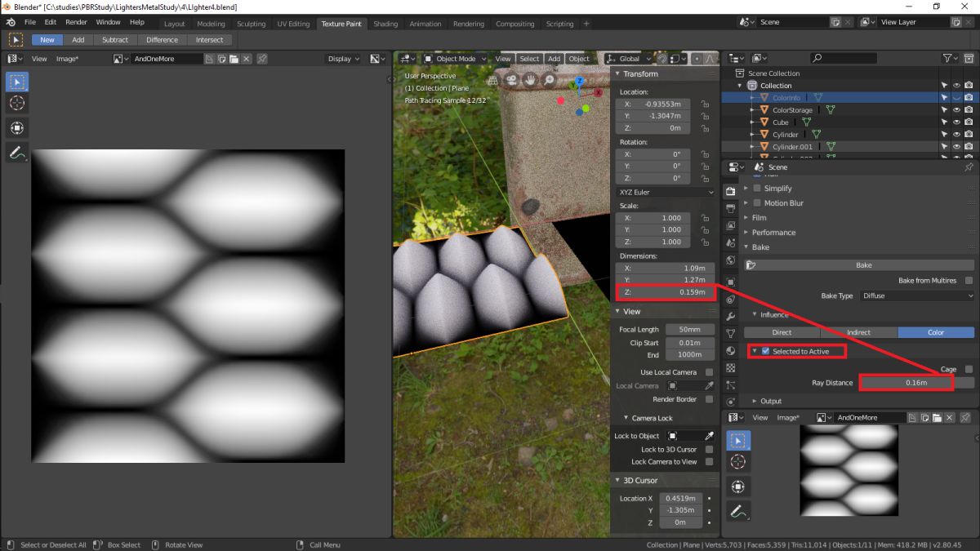Select the Cursor tool in image editor
980x551 pixels.
point(17,104)
